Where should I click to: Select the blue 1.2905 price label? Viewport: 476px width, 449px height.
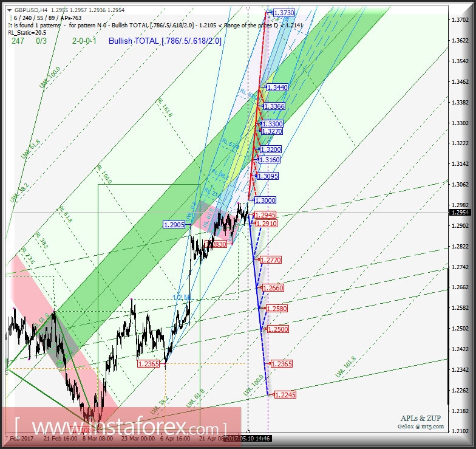coord(174,225)
